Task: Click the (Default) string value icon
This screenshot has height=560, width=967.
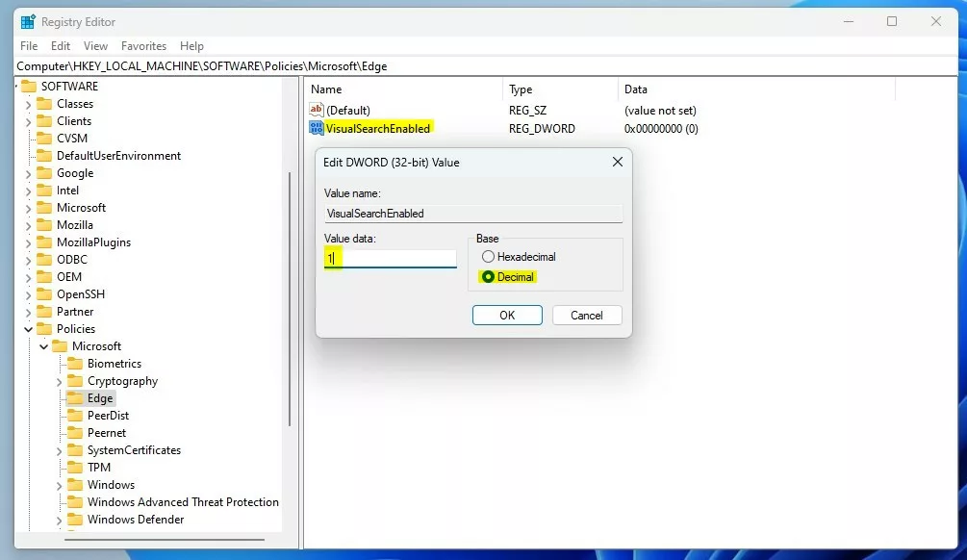Action: tap(317, 110)
